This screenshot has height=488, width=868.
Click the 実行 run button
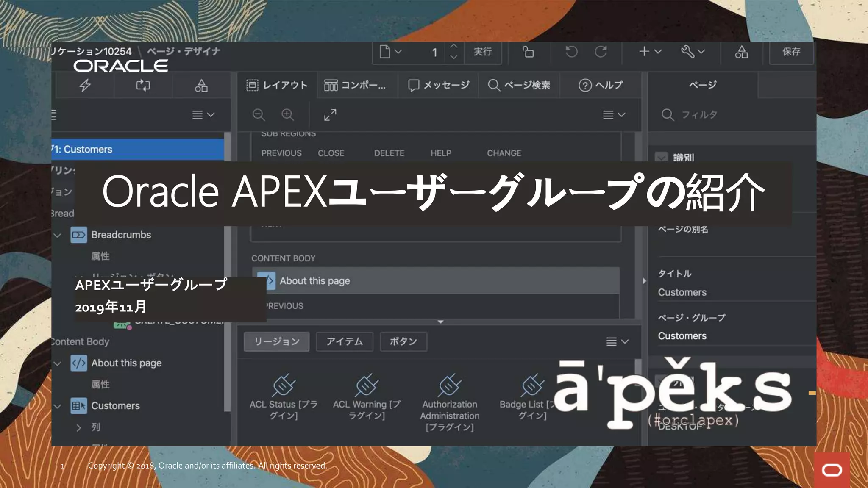483,52
